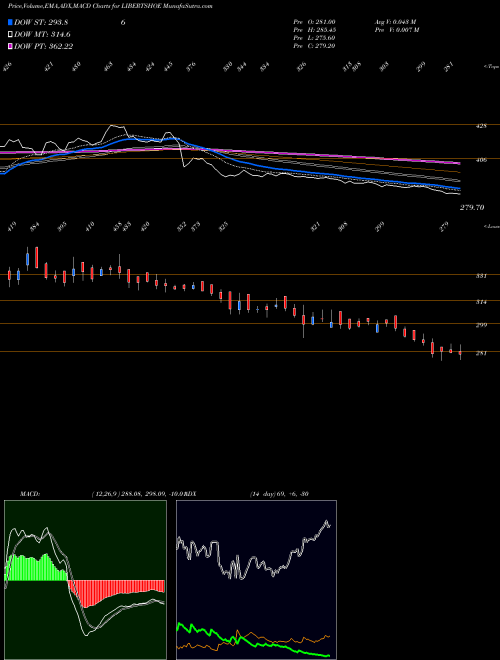Click the blue DOW ST legend swatch
500x660 pixels.
11,23
